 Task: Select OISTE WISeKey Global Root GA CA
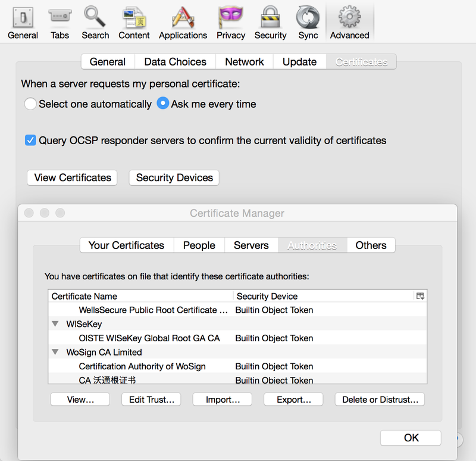pos(237,338)
